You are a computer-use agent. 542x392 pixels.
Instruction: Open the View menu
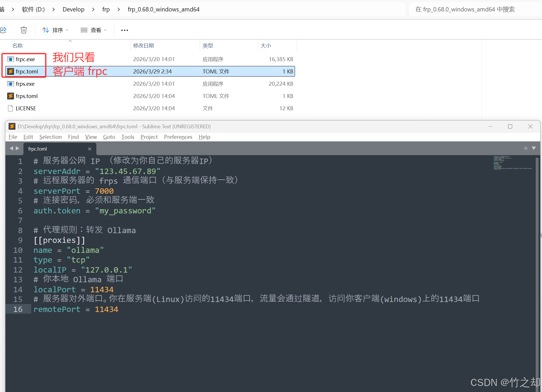coord(91,137)
